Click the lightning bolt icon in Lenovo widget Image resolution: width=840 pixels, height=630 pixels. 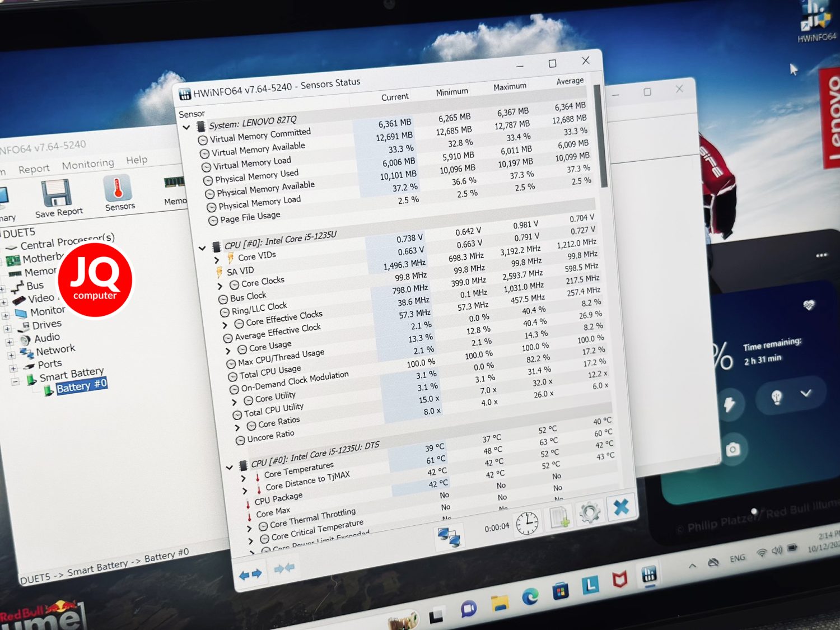pos(729,403)
